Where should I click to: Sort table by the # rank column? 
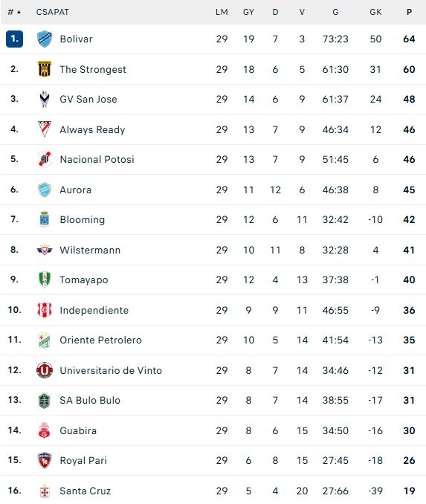(14, 12)
